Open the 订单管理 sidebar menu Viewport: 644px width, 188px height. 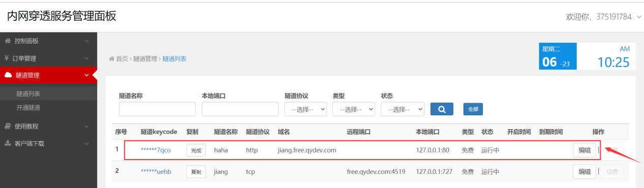click(x=48, y=58)
